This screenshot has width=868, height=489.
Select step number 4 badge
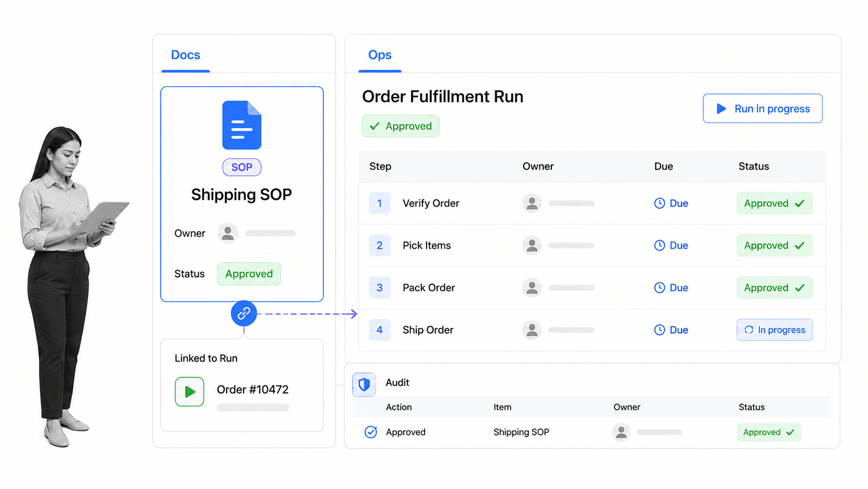click(379, 330)
